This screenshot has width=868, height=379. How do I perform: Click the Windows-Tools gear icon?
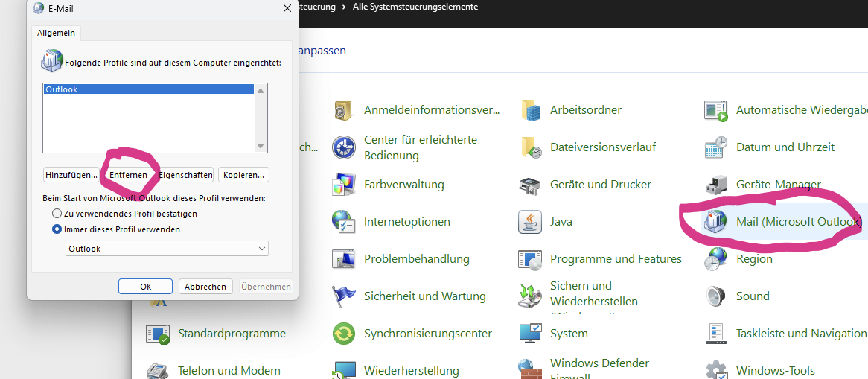[716, 369]
